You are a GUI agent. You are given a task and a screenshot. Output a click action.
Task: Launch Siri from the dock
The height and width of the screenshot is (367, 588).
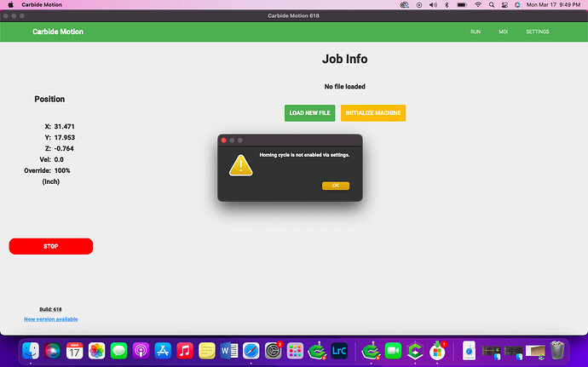pyautogui.click(x=53, y=351)
